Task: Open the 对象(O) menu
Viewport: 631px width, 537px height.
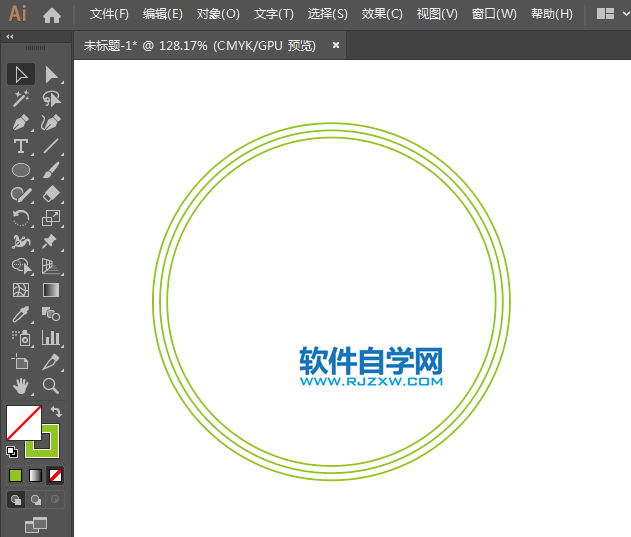Action: tap(218, 14)
